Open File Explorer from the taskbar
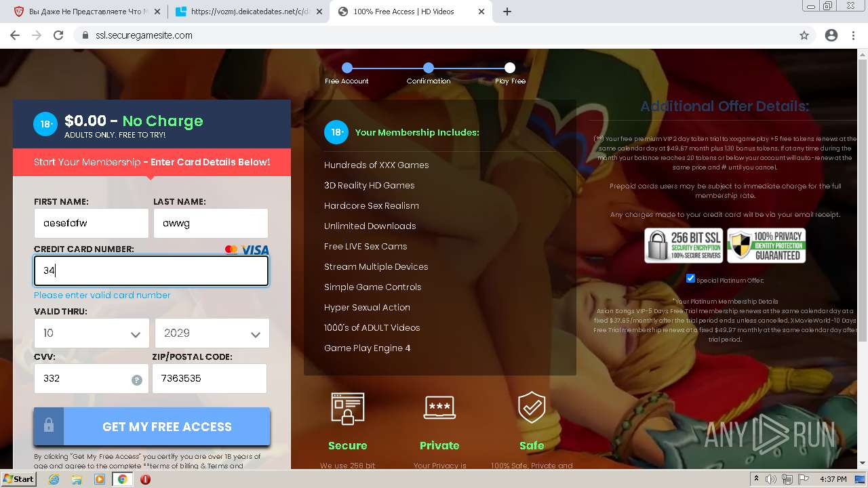The image size is (868, 488). pos(77,479)
